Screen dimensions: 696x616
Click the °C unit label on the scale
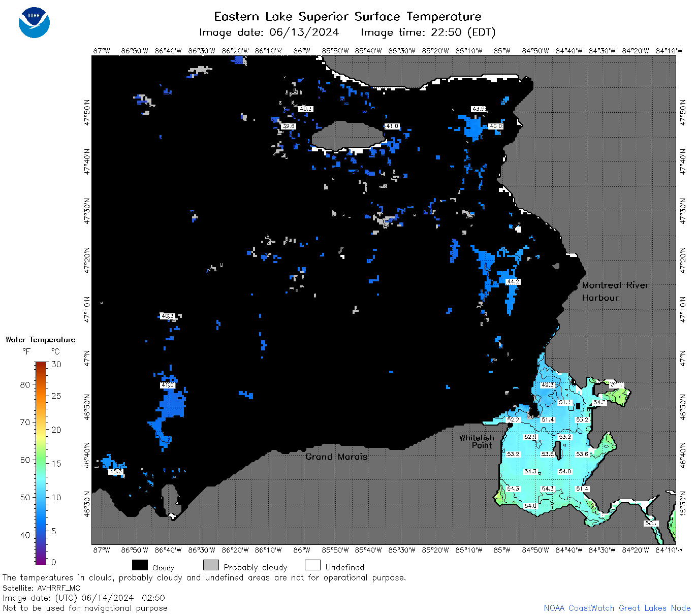click(55, 351)
